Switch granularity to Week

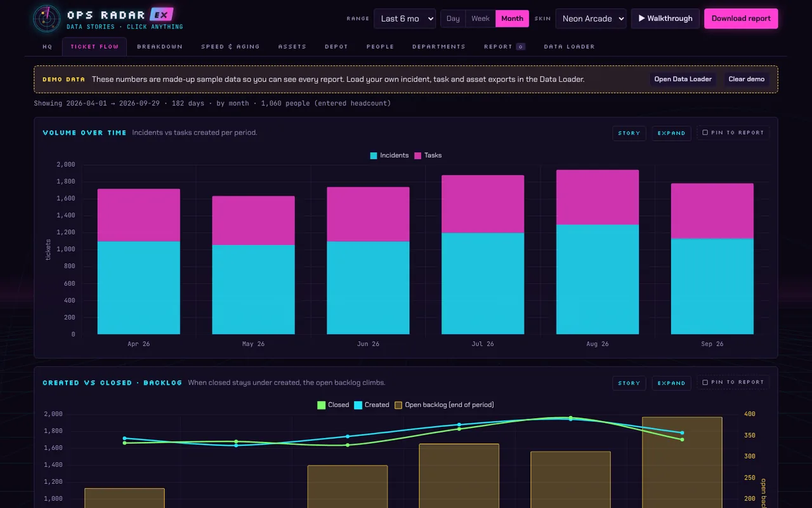480,18
